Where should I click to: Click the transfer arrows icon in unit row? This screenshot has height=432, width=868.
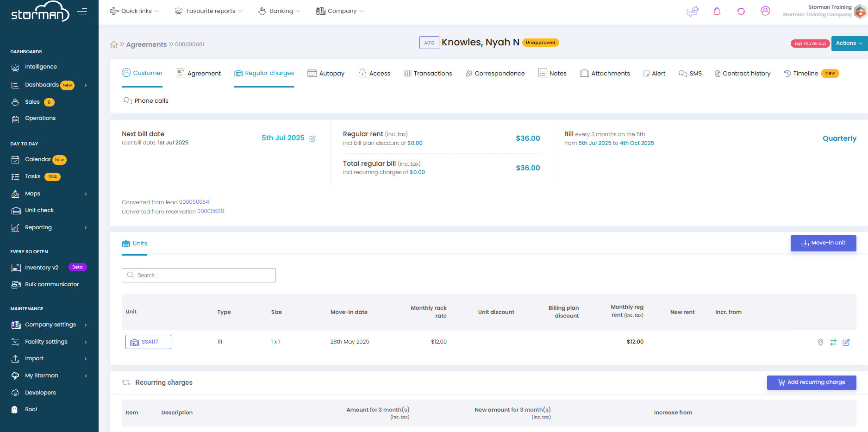pos(833,342)
